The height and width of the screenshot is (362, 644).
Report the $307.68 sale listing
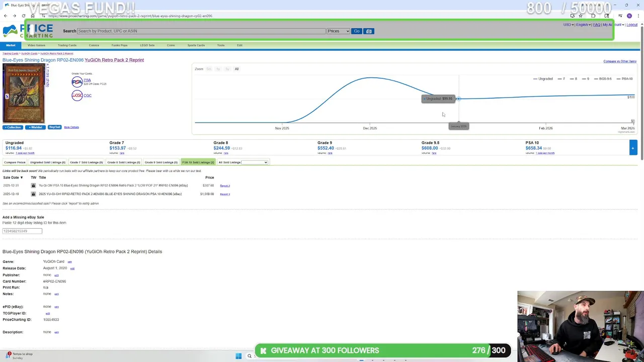[x=225, y=186]
